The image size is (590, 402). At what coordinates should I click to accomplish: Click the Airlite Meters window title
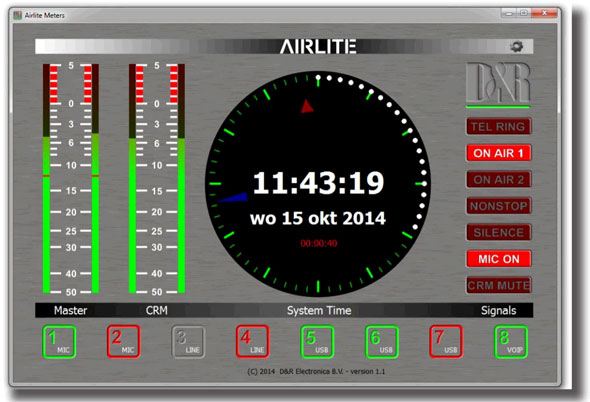coord(44,15)
